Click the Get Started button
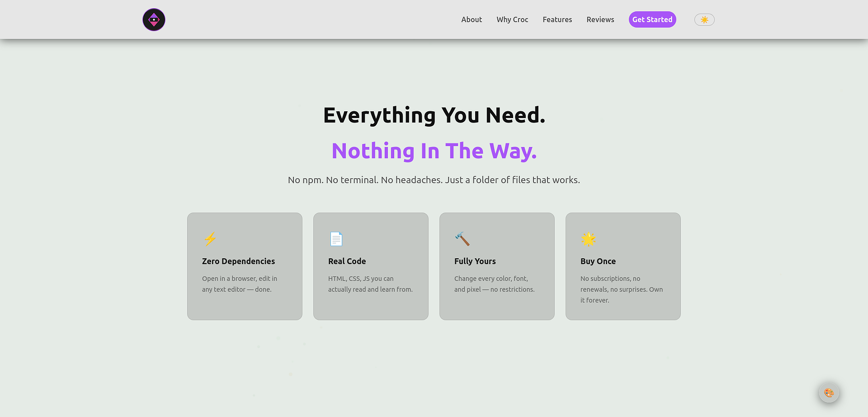The image size is (868, 417). pos(652,19)
